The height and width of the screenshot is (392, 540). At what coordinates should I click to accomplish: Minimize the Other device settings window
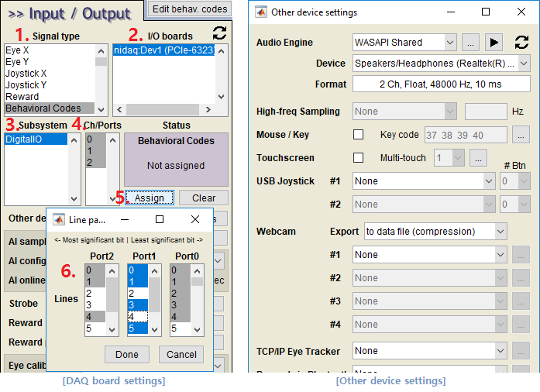point(451,12)
